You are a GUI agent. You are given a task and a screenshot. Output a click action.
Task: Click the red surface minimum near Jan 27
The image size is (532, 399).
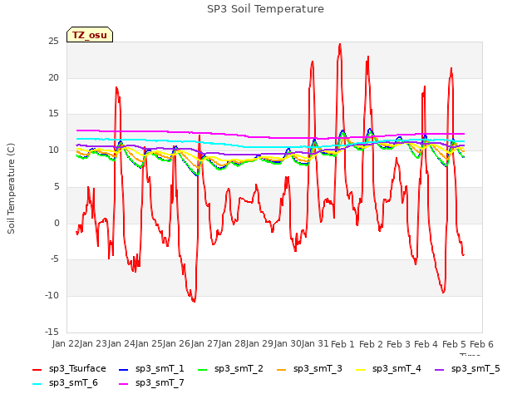pos(194,301)
